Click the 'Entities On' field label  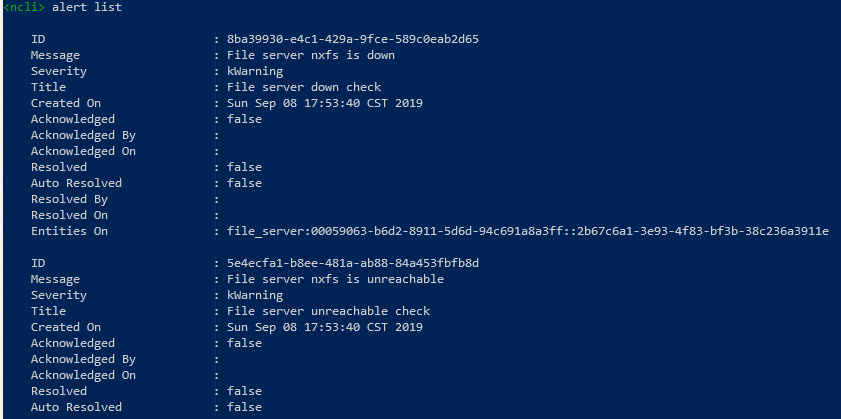[69, 231]
